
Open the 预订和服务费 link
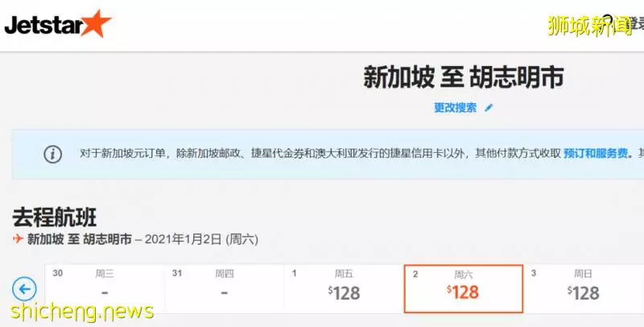[596, 154]
